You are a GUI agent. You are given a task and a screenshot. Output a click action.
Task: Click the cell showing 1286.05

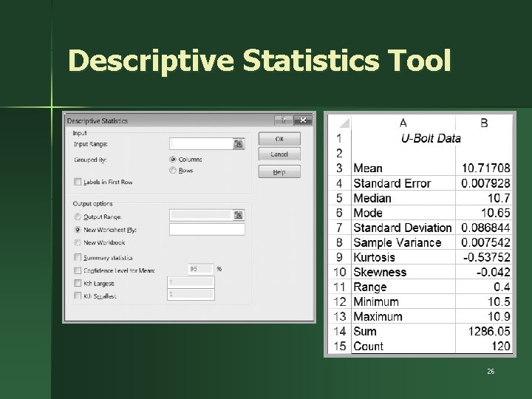(x=484, y=332)
